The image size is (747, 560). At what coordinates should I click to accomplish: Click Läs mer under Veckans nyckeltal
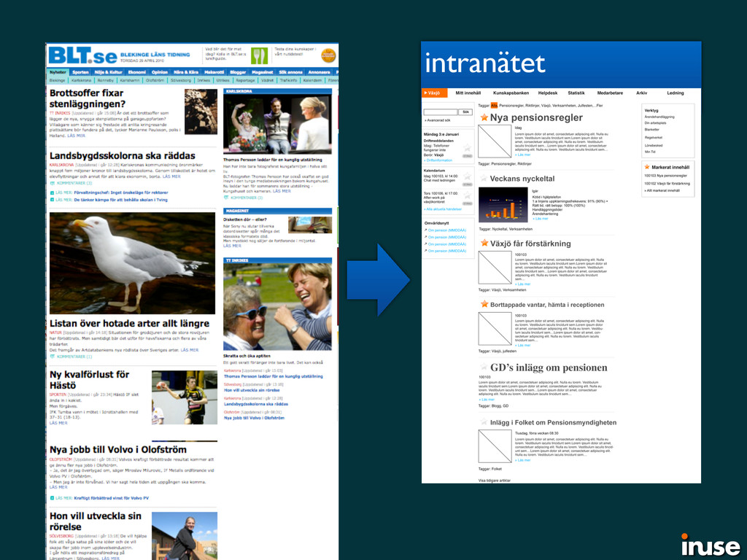click(540, 219)
